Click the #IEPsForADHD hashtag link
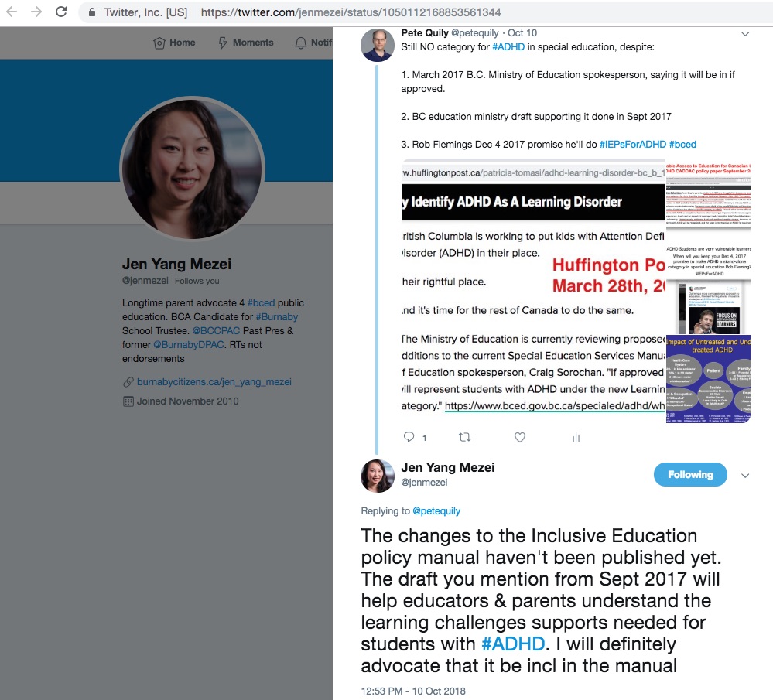The width and height of the screenshot is (773, 700). click(x=632, y=145)
